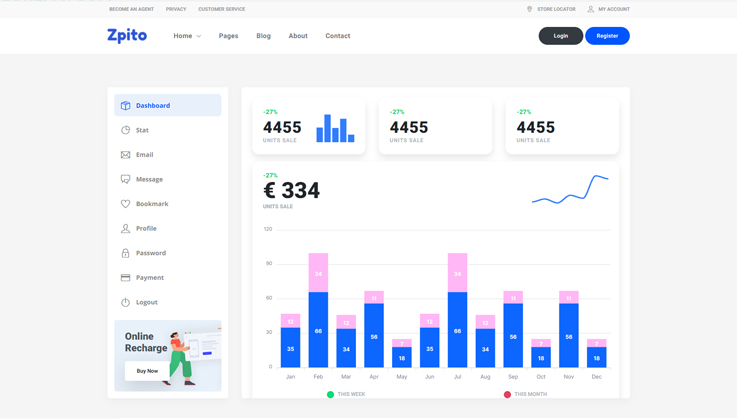Image resolution: width=737 pixels, height=419 pixels.
Task: Click the Dashboard cube icon in sidebar
Action: tap(126, 105)
